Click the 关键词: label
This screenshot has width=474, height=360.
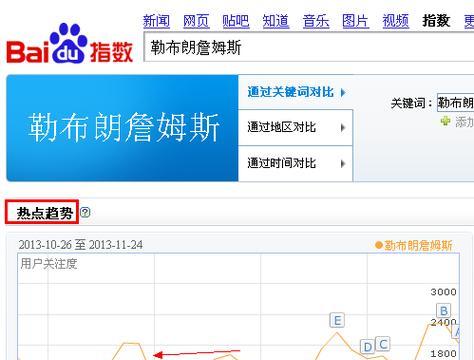(412, 103)
